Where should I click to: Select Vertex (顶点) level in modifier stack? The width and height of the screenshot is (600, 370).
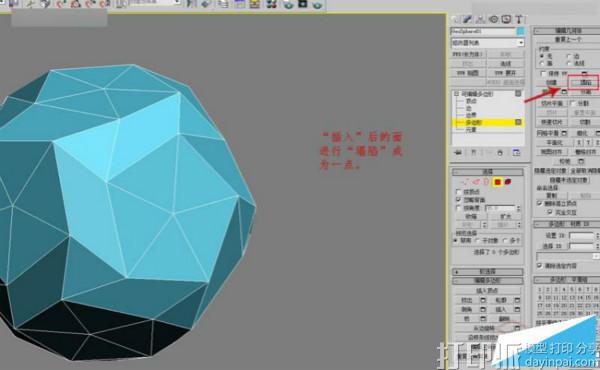click(x=471, y=101)
